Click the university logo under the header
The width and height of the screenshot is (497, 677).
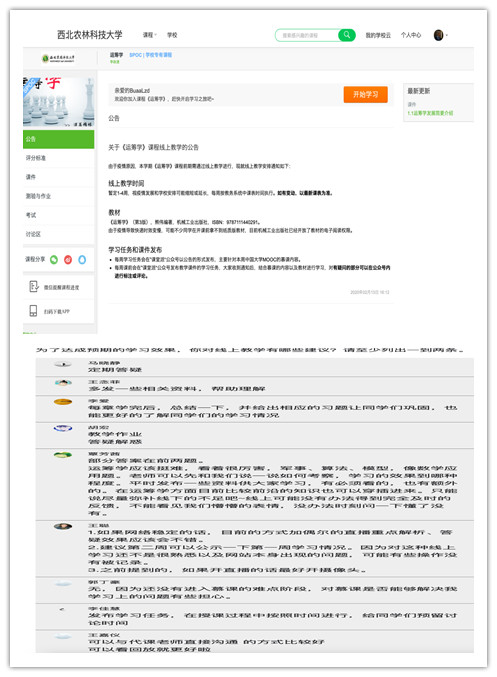tap(58, 58)
